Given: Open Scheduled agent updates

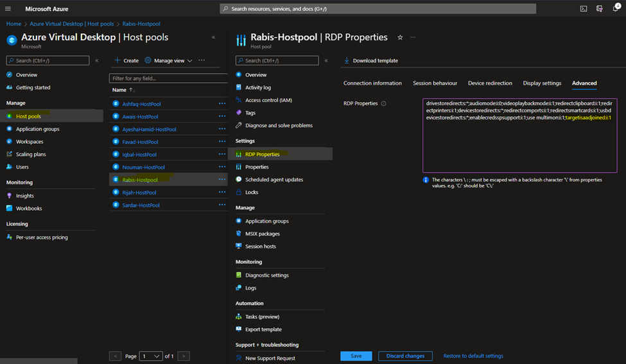Looking at the screenshot, I should [x=274, y=180].
